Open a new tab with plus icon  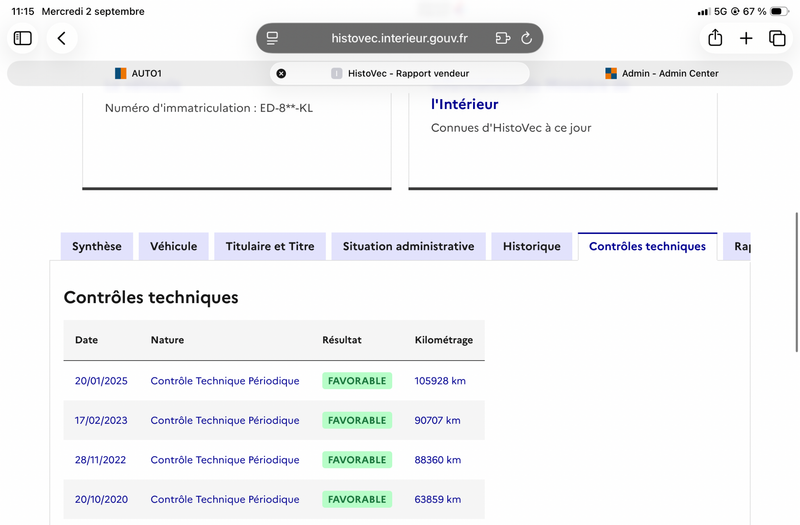coord(746,38)
